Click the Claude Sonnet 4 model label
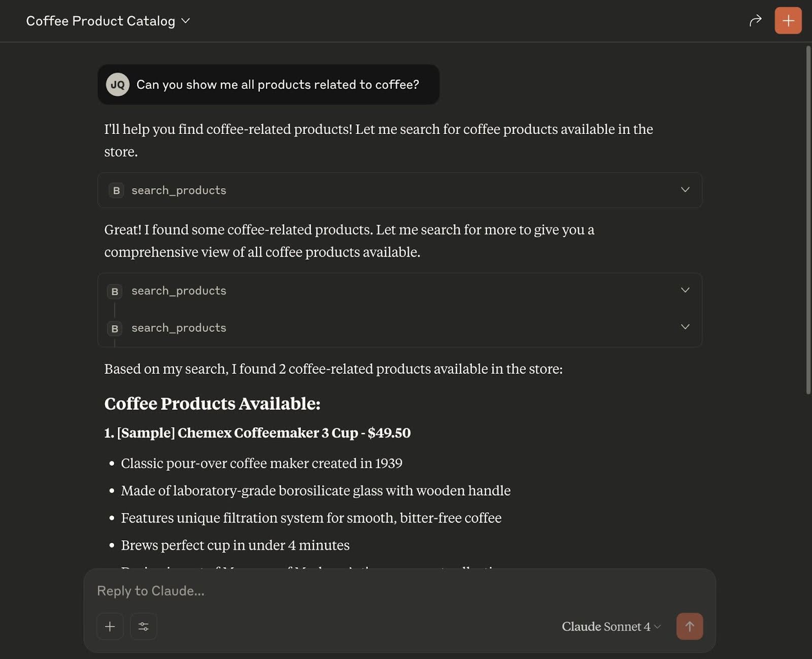Screen dimensions: 812x659 pos(605,627)
